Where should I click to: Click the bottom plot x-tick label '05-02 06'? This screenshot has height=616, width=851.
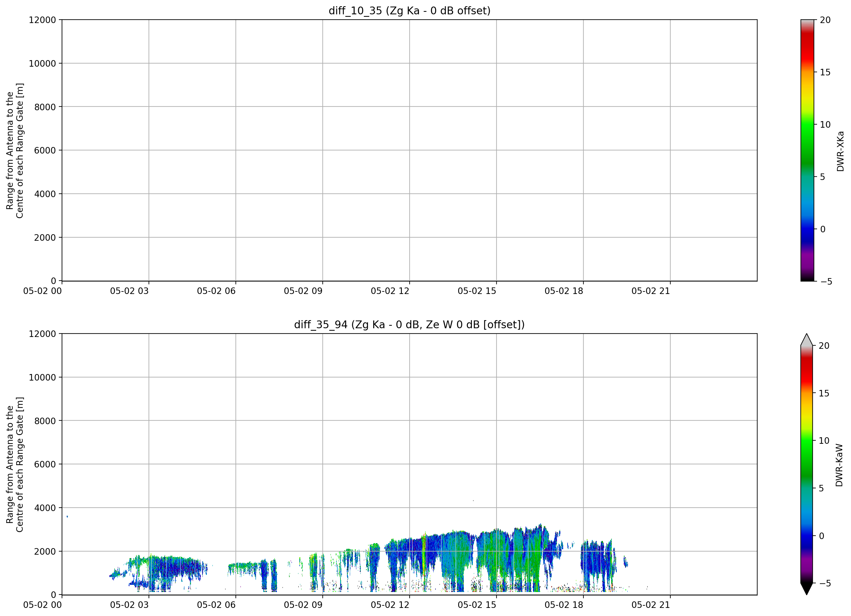[216, 605]
